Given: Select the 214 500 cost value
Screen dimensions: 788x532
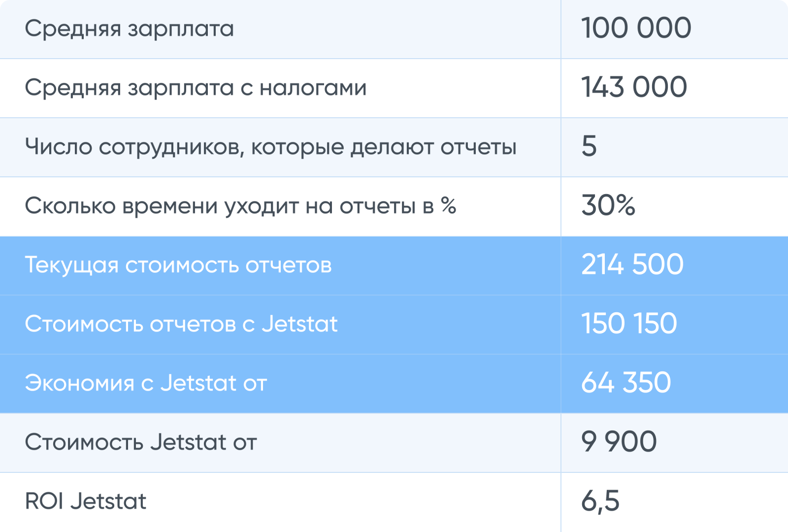Looking at the screenshot, I should 632,265.
